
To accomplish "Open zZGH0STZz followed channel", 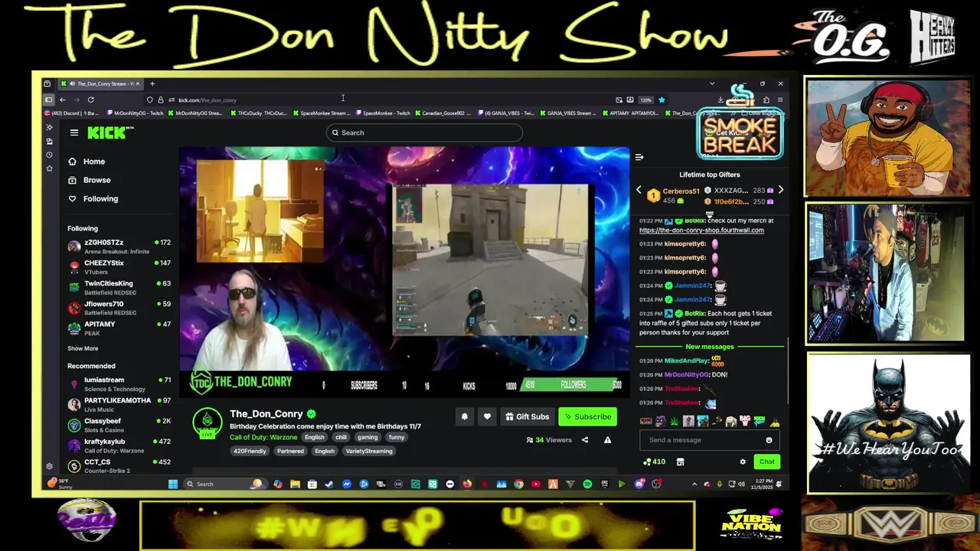I will (x=119, y=246).
